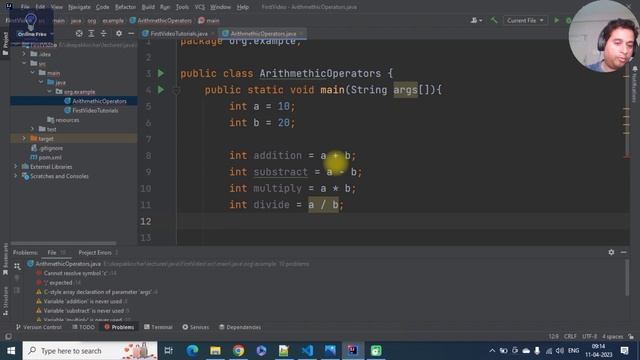
Task: Open Visual Studio Code from taskbar
Action: tap(307, 351)
